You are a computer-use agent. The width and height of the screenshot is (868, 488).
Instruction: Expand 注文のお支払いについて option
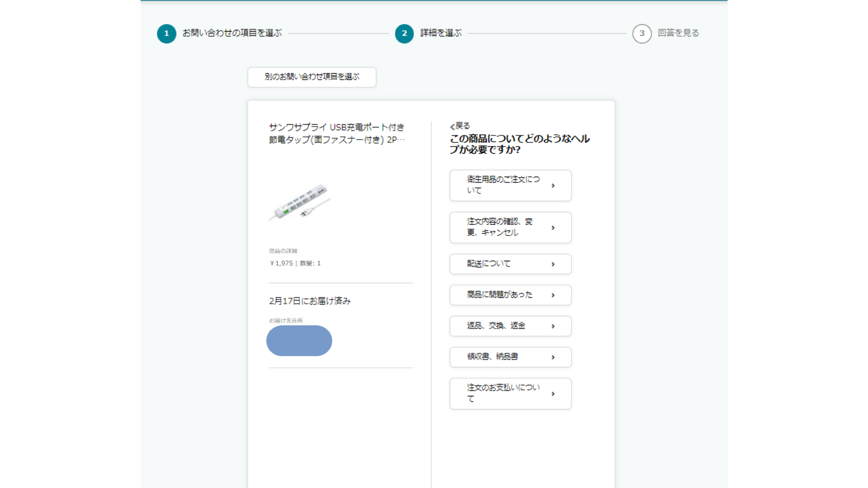click(x=510, y=394)
